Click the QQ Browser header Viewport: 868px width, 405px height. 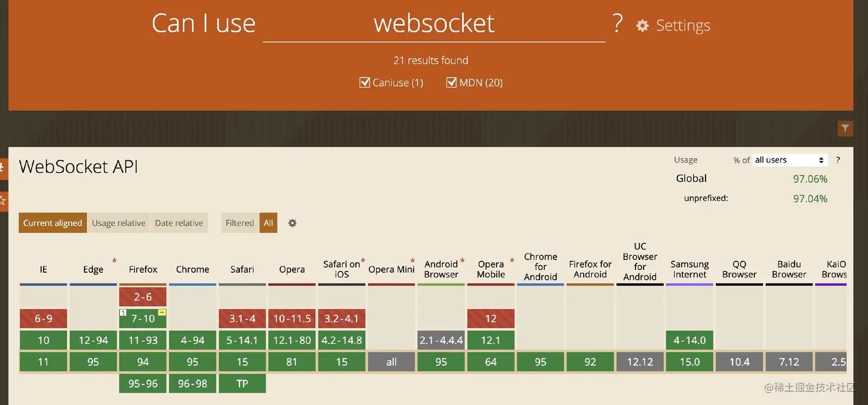(x=739, y=269)
